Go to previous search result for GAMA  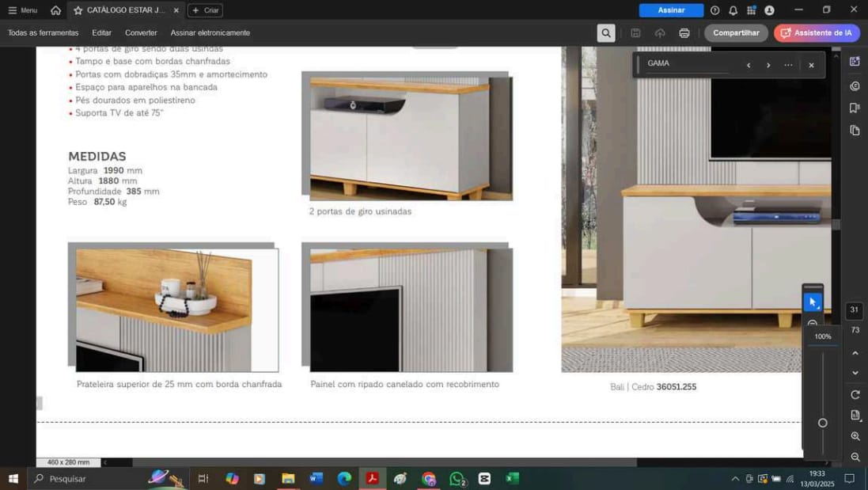pos(748,65)
